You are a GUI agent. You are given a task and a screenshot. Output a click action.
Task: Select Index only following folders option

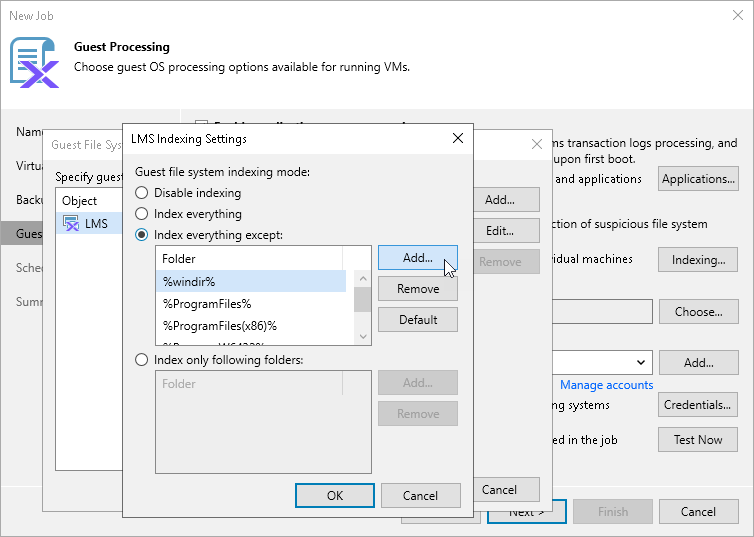click(142, 360)
